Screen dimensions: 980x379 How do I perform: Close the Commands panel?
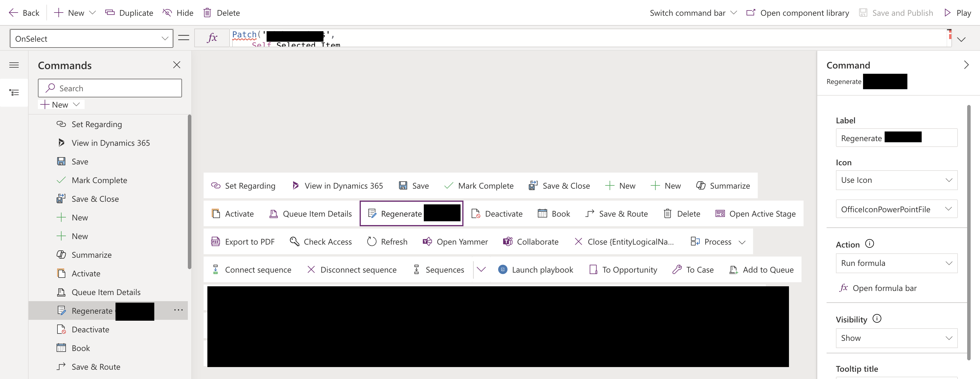(176, 65)
